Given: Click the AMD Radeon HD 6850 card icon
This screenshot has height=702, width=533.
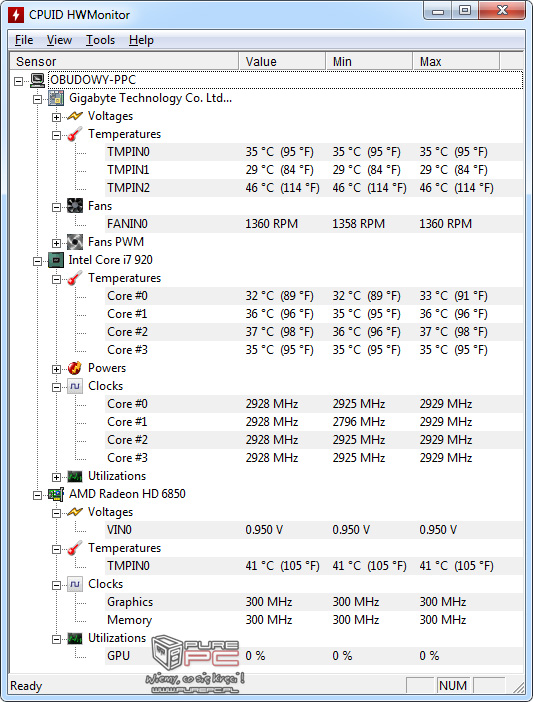Looking at the screenshot, I should 56,494.
